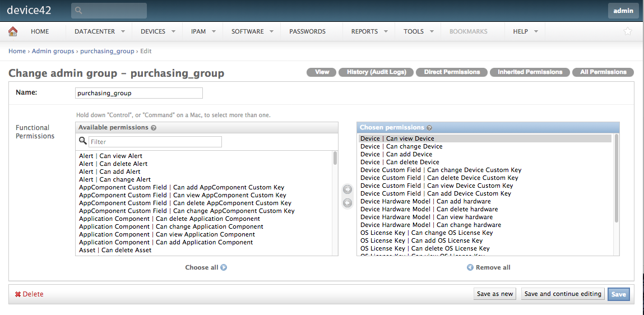Image resolution: width=644 pixels, height=315 pixels.
Task: Select 'Can change Device Custom Key'
Action: (441, 170)
